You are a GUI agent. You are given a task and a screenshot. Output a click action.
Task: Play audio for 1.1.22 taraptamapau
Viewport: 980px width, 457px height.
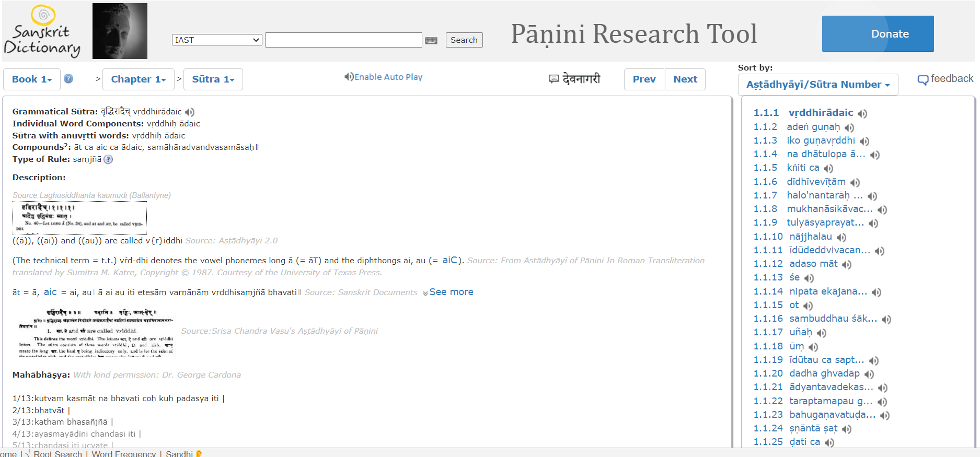coord(882,402)
